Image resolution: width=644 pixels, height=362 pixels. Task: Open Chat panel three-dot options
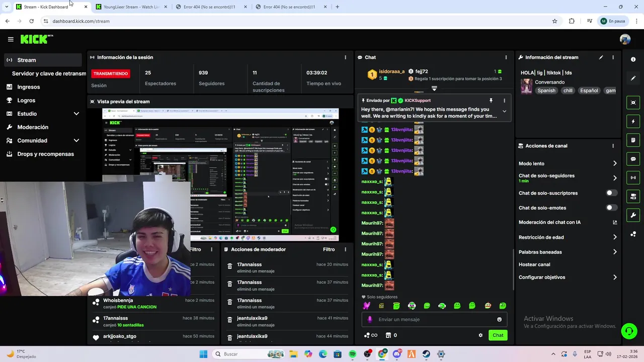(506, 57)
